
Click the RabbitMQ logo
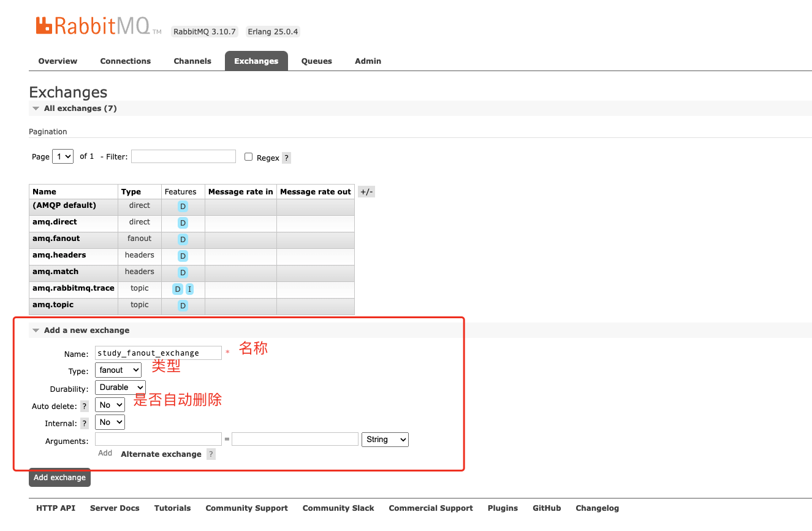(98, 26)
